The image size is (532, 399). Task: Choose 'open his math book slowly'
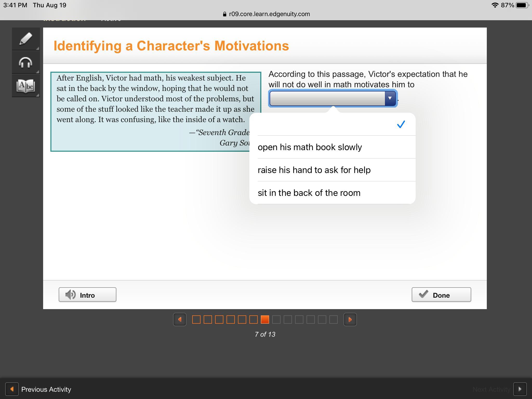click(310, 147)
